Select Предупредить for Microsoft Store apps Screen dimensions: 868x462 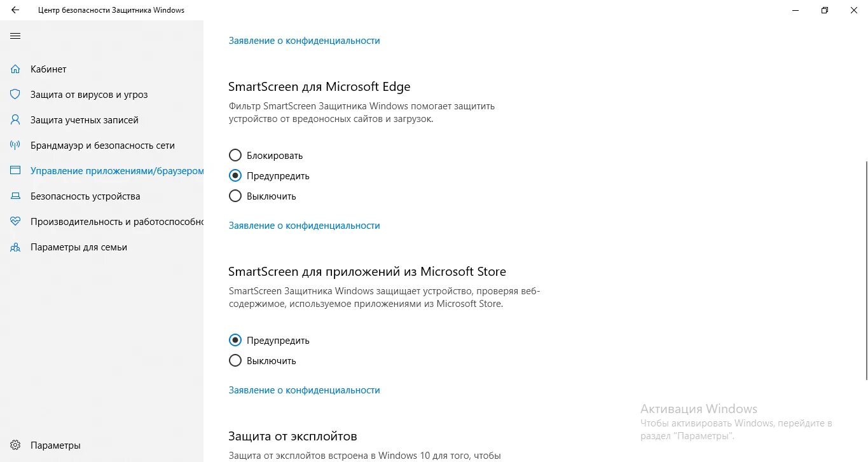pyautogui.click(x=235, y=341)
